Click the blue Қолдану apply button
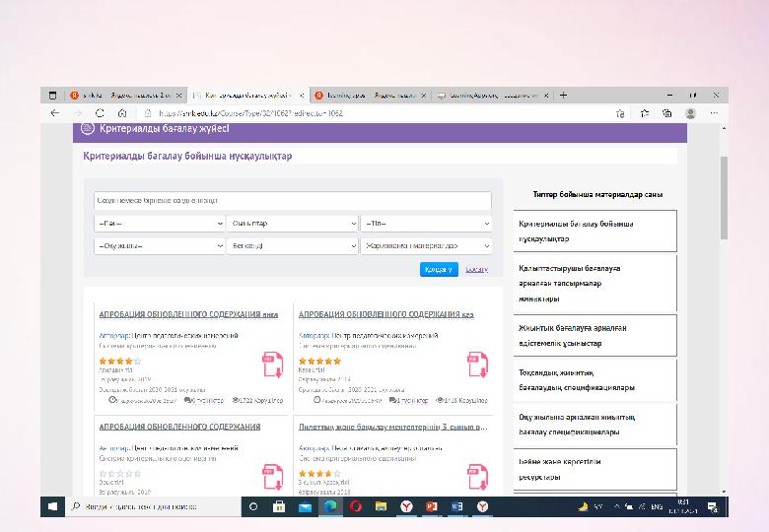This screenshot has height=532, width=769. coord(439,269)
